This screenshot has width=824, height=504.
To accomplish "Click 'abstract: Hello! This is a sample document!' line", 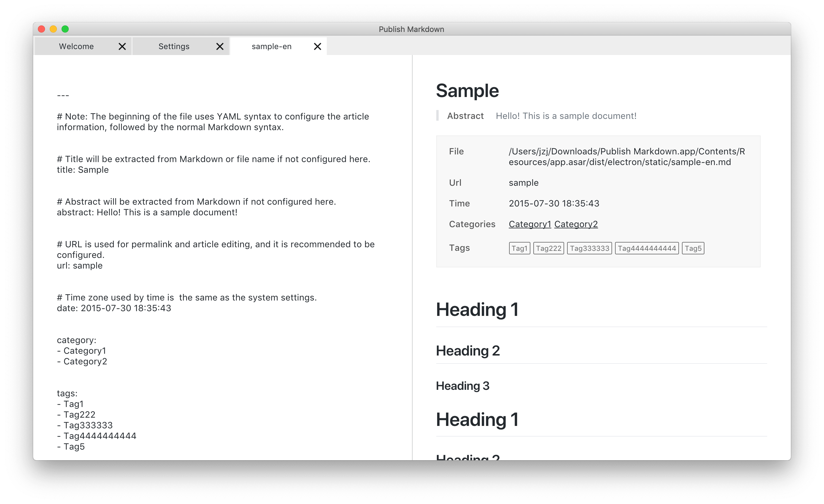I will [147, 213].
